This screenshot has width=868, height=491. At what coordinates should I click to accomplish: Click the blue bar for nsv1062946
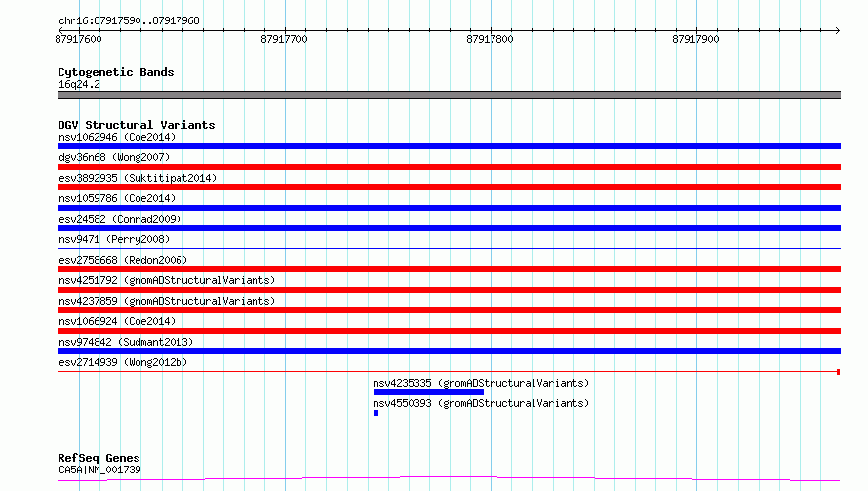pos(449,146)
